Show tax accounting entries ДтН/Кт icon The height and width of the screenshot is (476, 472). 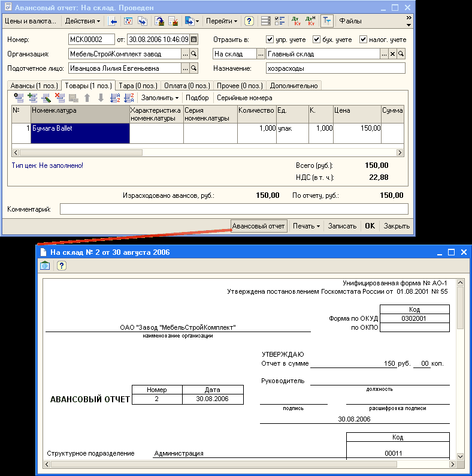click(310, 21)
